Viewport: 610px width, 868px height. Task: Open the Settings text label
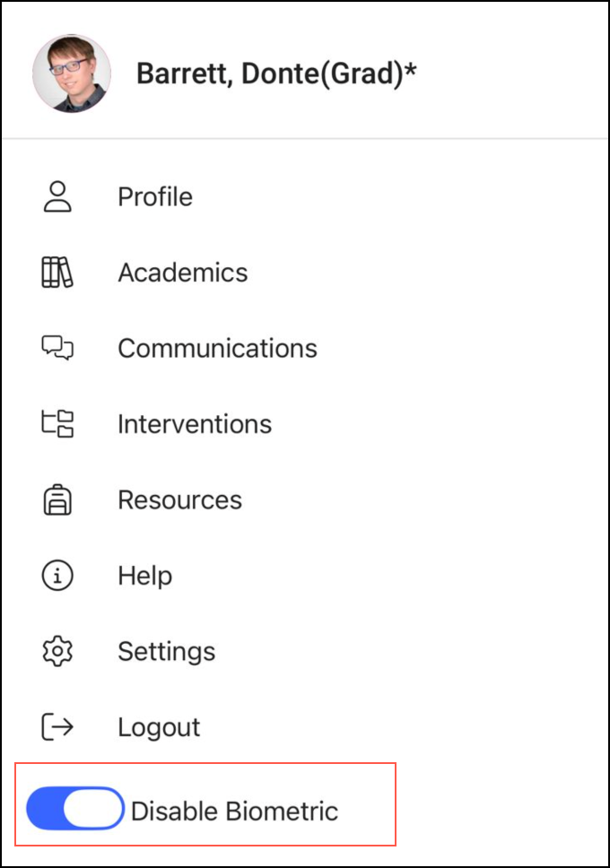(x=166, y=651)
